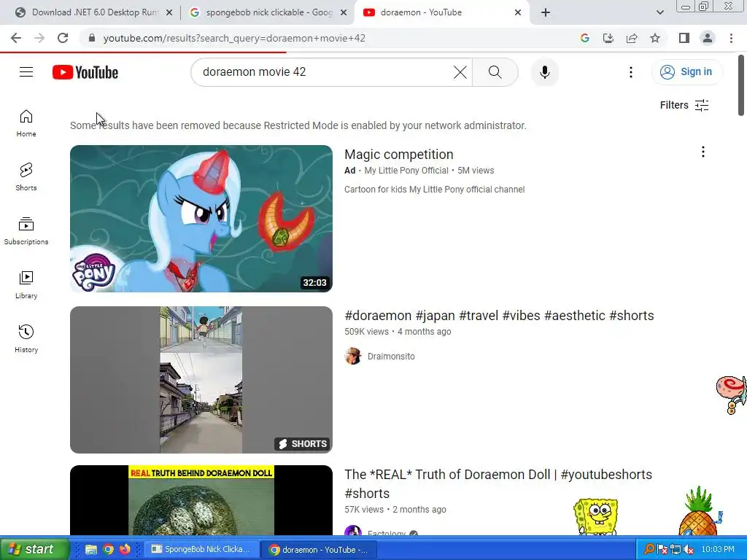Close the doraemon - YouTube tab
Image resolution: width=747 pixels, height=560 pixels.
518,12
